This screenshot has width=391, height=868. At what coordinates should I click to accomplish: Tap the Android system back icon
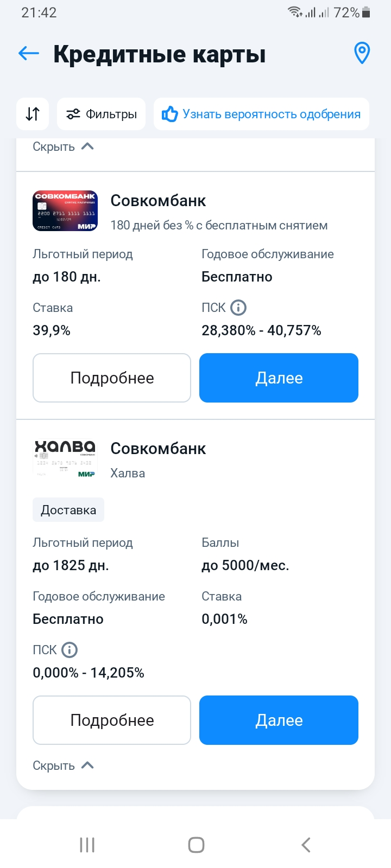pyautogui.click(x=306, y=845)
